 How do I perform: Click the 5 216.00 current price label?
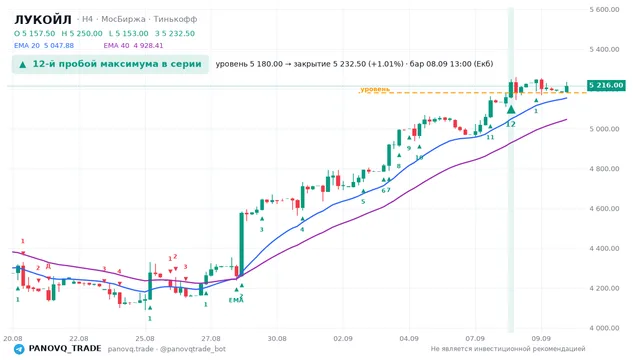tap(606, 85)
